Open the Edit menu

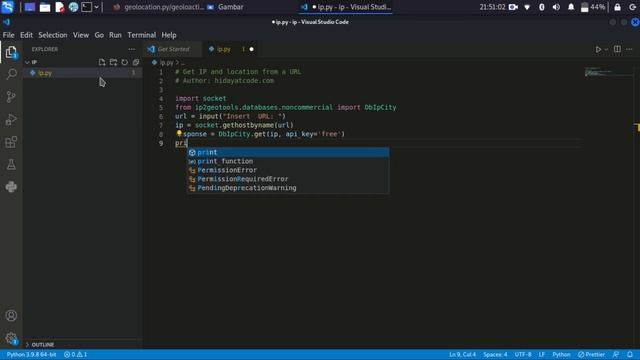[x=26, y=35]
